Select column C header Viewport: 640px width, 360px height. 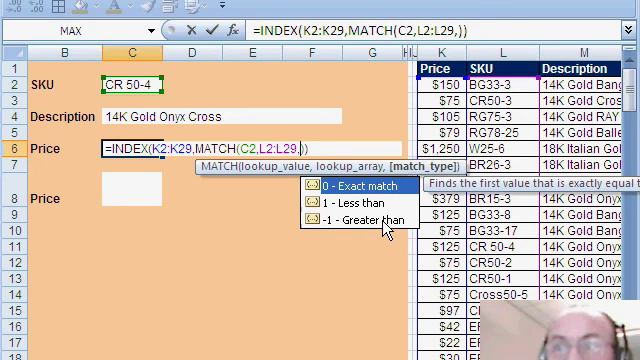(x=132, y=53)
